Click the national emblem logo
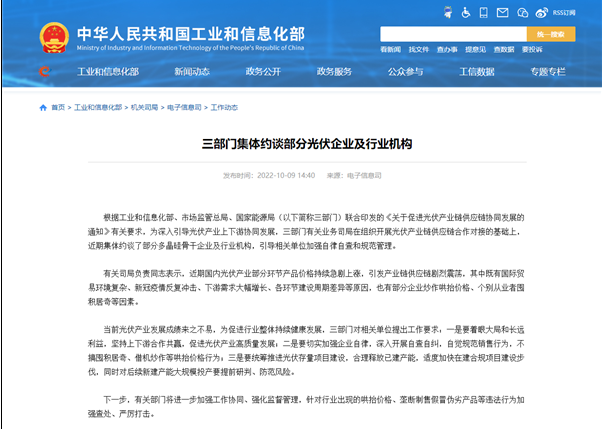602x429 pixels. (54, 38)
